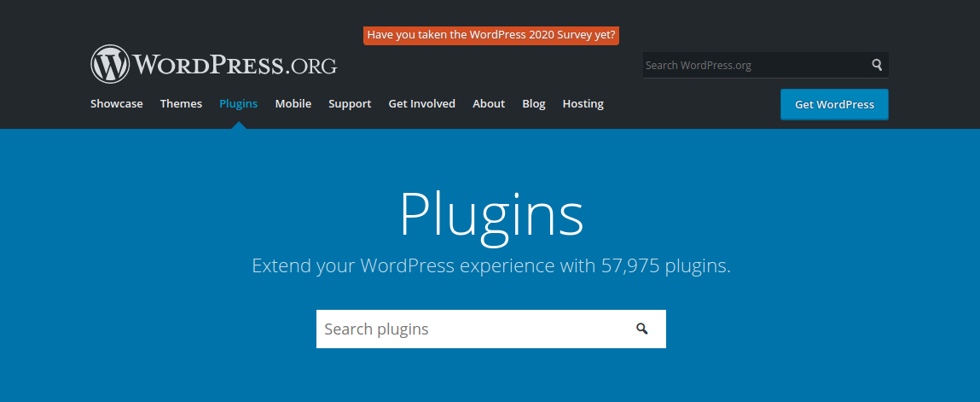Click the text mentioning 57,975 plugins

(491, 265)
